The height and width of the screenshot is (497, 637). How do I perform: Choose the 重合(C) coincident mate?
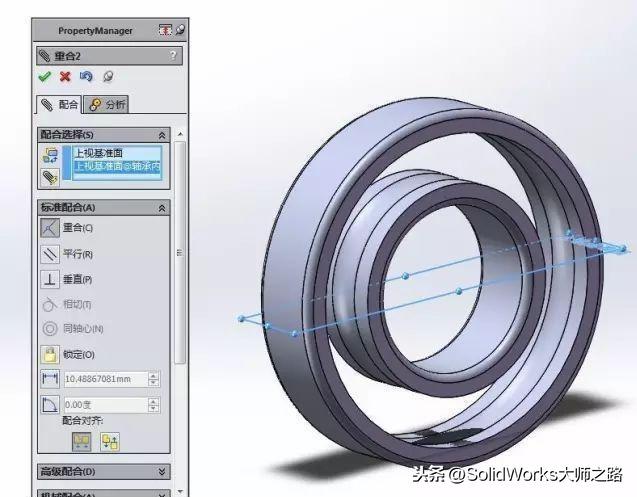[x=67, y=228]
